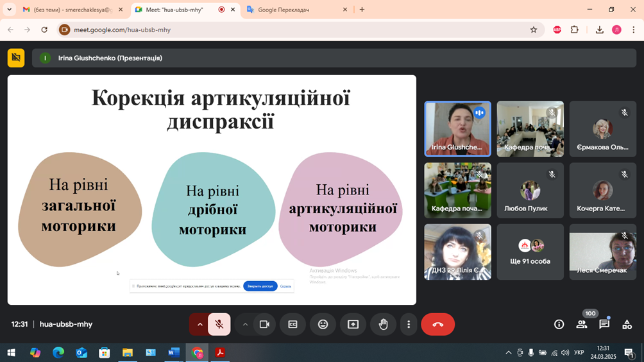Open Word from the Windows taskbar
644x362 pixels.
[174, 352]
